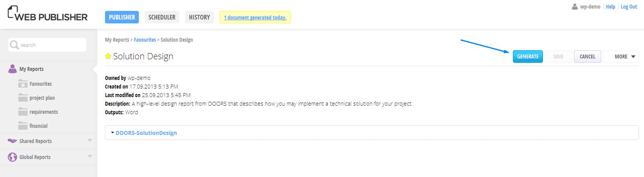Screen dimensions: 644x177
Task: Expand the Global Reports section arrow
Action: pyautogui.click(x=90, y=156)
